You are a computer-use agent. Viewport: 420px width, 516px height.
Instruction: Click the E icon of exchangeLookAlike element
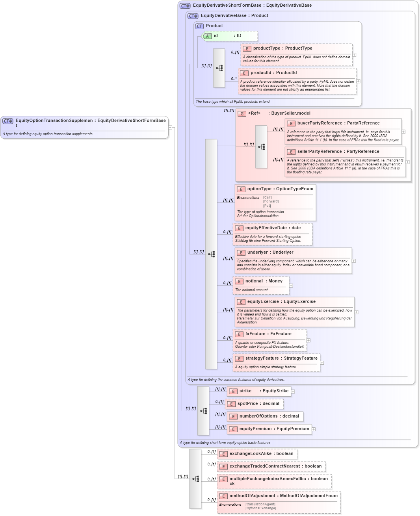click(x=223, y=454)
